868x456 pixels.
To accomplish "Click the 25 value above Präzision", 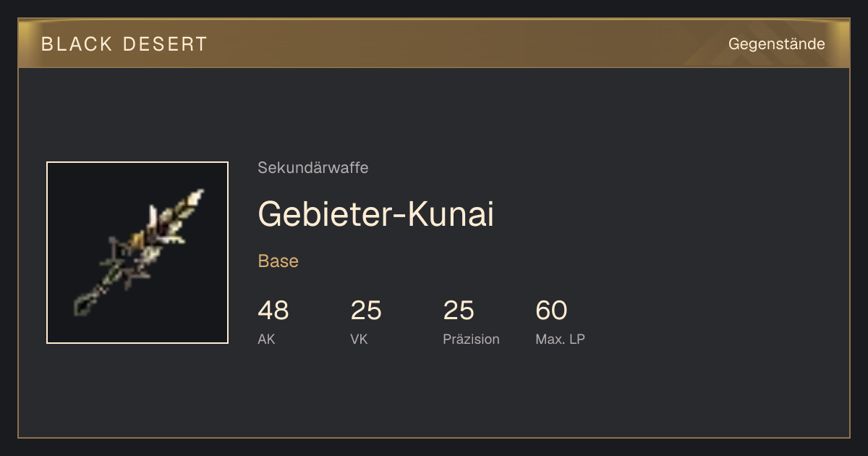I will point(459,311).
